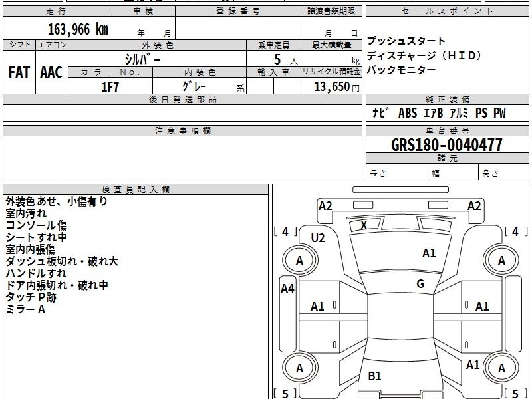
Task: Select the 輸入車 header
Action: click(274, 72)
